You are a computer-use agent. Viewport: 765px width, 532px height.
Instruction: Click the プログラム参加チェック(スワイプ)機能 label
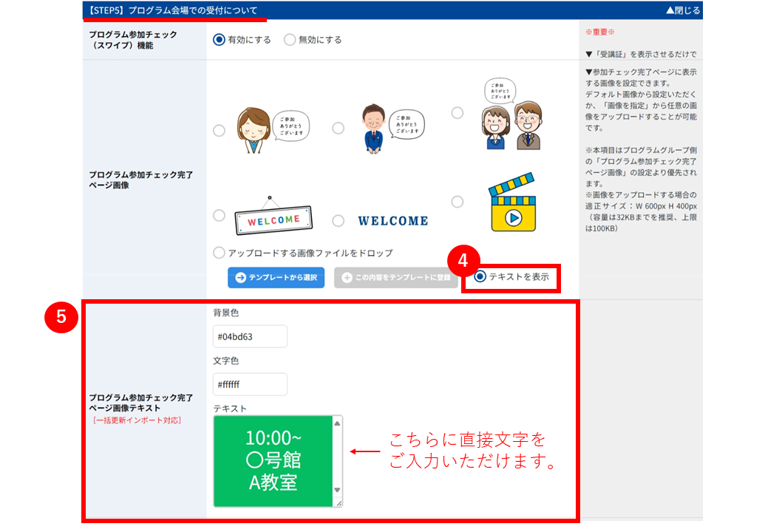(133, 40)
